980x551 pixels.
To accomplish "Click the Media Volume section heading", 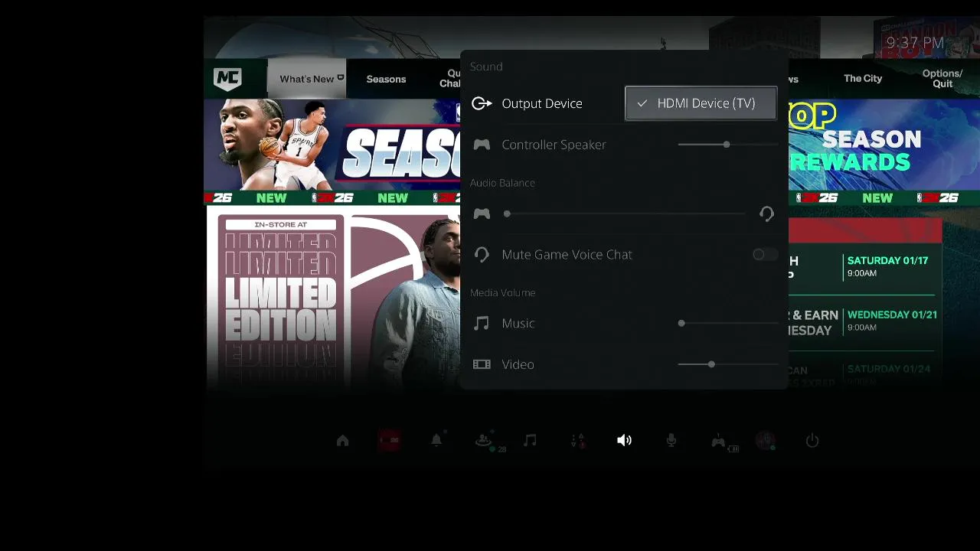I will pos(502,293).
